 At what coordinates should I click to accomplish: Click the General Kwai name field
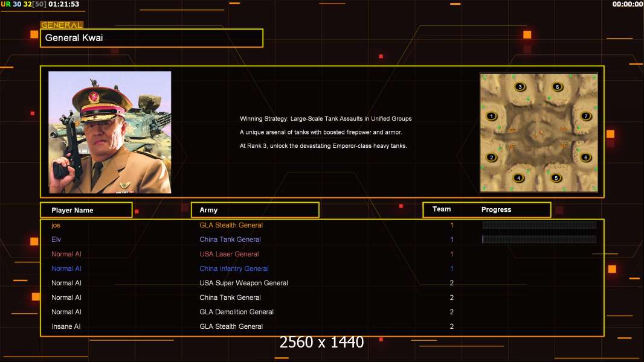click(152, 38)
